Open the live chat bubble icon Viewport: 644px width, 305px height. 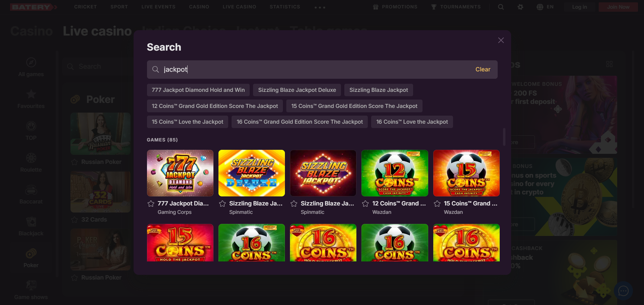(623, 291)
